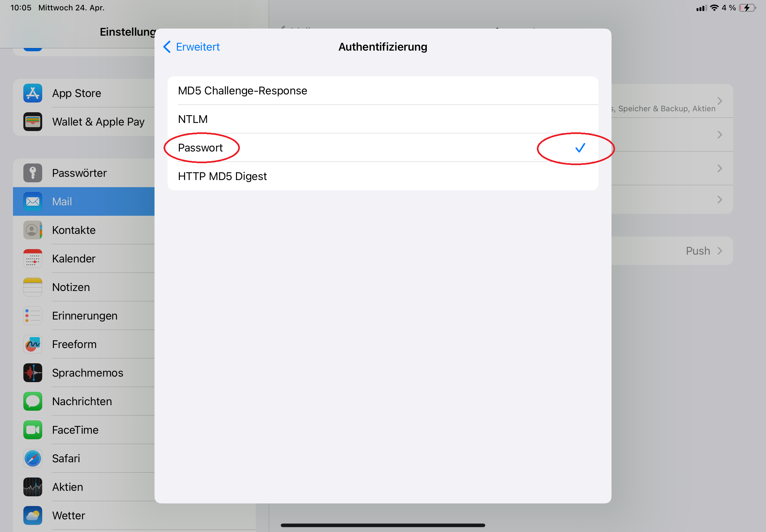Image resolution: width=766 pixels, height=532 pixels.
Task: Open the Mail settings in sidebar
Action: coord(84,201)
